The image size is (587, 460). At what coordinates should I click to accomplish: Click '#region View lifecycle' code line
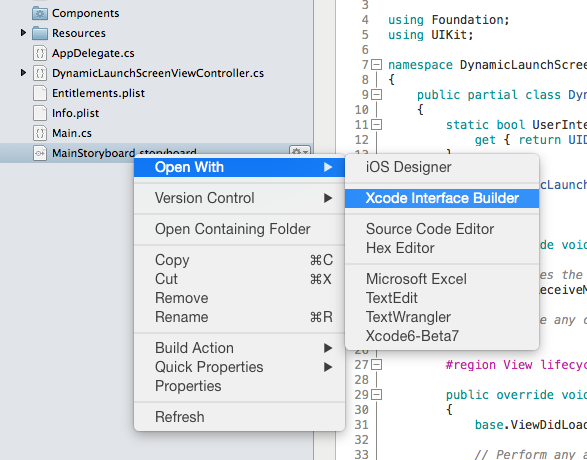point(516,365)
